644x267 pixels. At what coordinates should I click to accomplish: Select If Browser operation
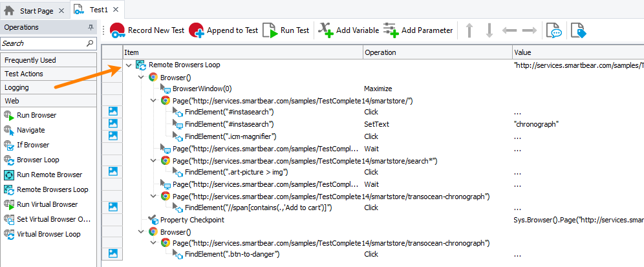tap(27, 145)
